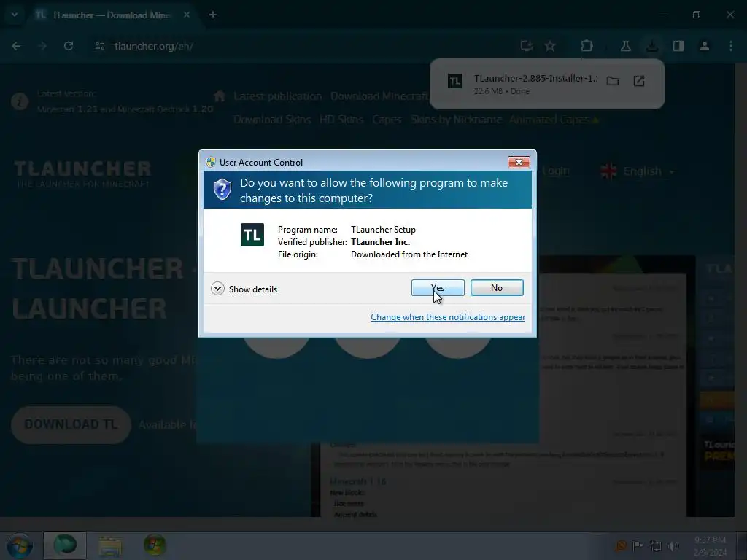Open HD Skins menu item
This screenshot has width=747, height=560.
(341, 120)
